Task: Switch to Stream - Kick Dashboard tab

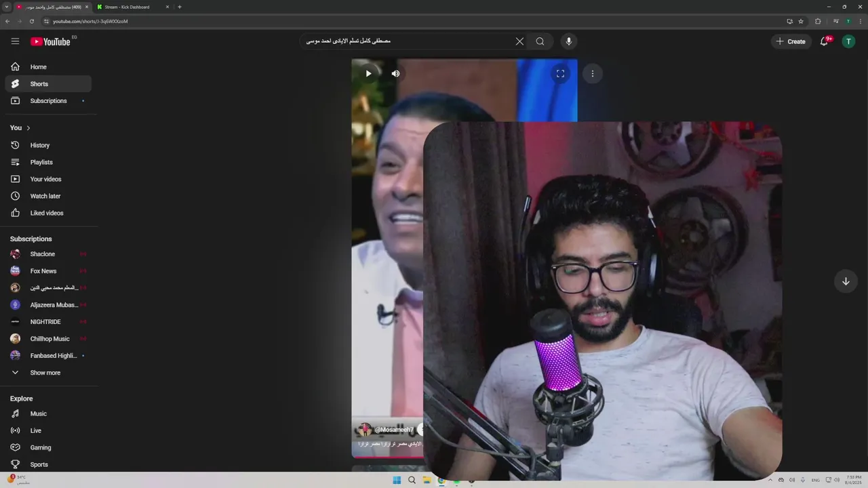Action: point(132,7)
